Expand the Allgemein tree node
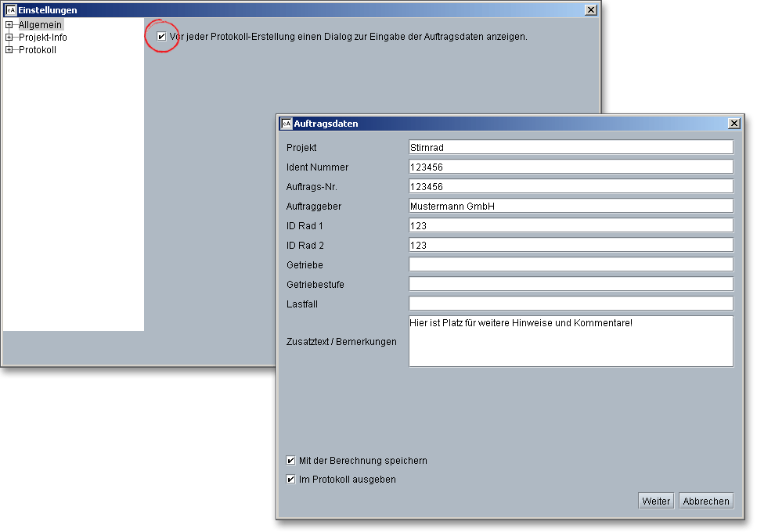 click(x=9, y=25)
